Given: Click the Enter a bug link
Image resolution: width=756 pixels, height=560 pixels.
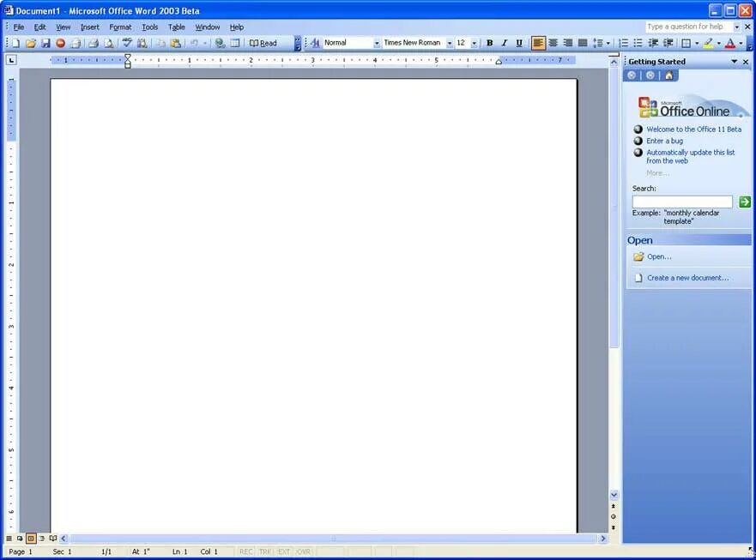Looking at the screenshot, I should pos(664,141).
